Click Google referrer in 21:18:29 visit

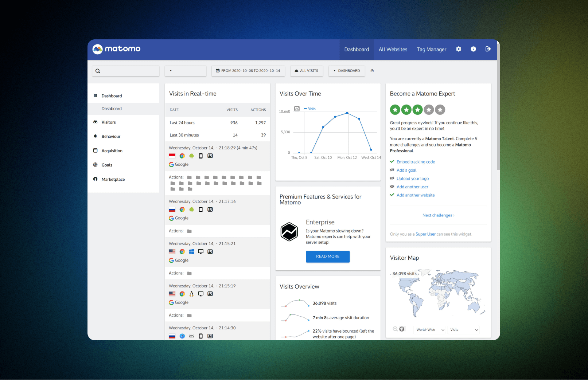click(179, 165)
